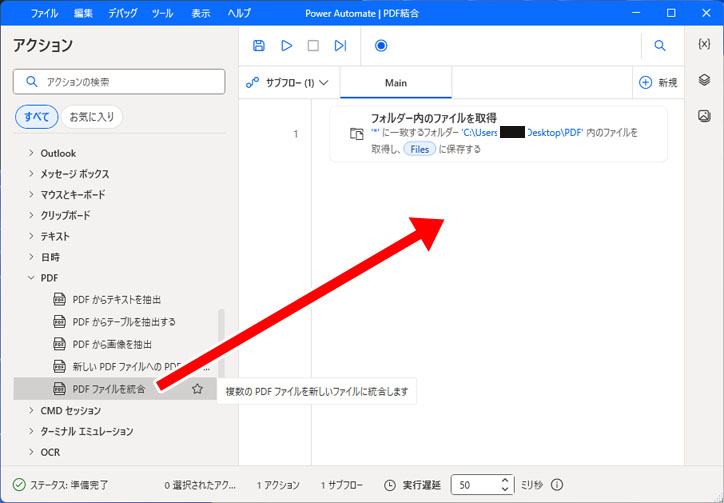Screen dimensions: 724x503
Task: Click the 新規 button to add a subflow
Action: pos(658,82)
